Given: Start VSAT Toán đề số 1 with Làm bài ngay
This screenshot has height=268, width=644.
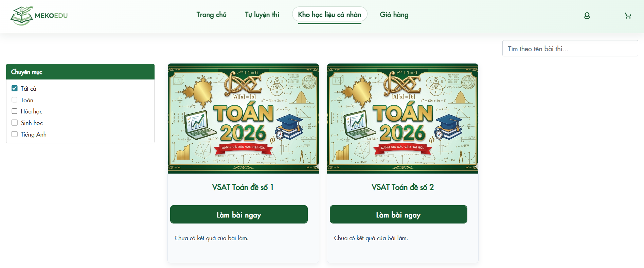Looking at the screenshot, I should click(239, 214).
